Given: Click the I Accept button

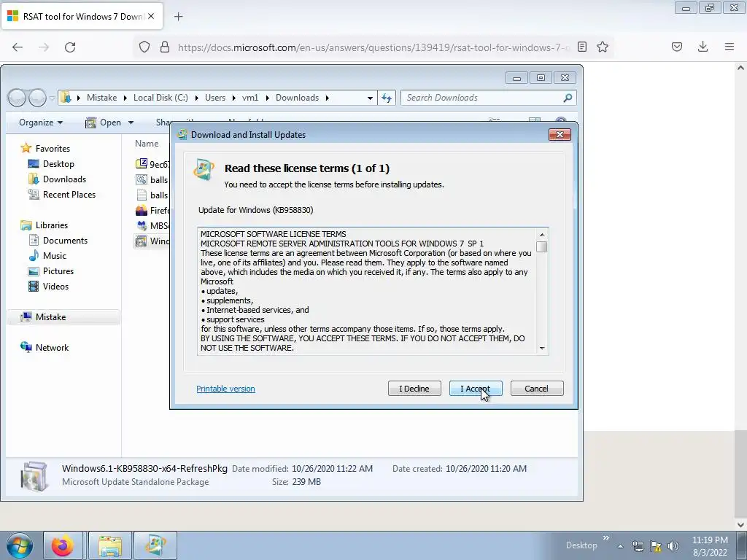Looking at the screenshot, I should coord(476,389).
